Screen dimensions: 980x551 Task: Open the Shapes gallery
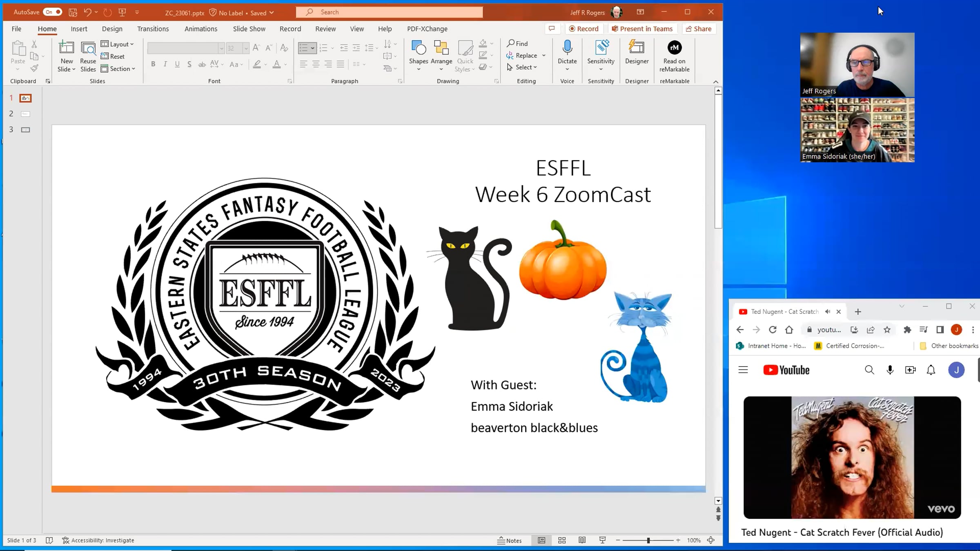[x=419, y=56]
